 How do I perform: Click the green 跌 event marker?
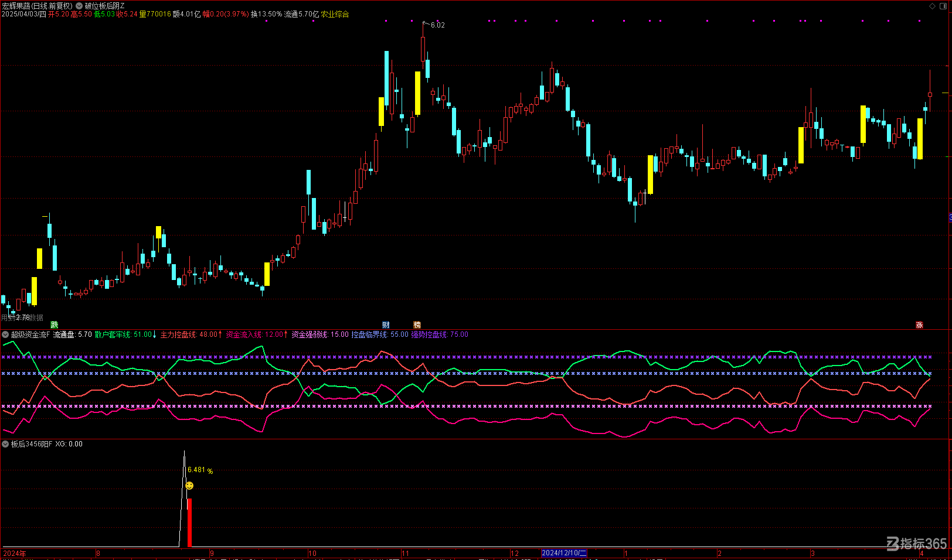55,325
